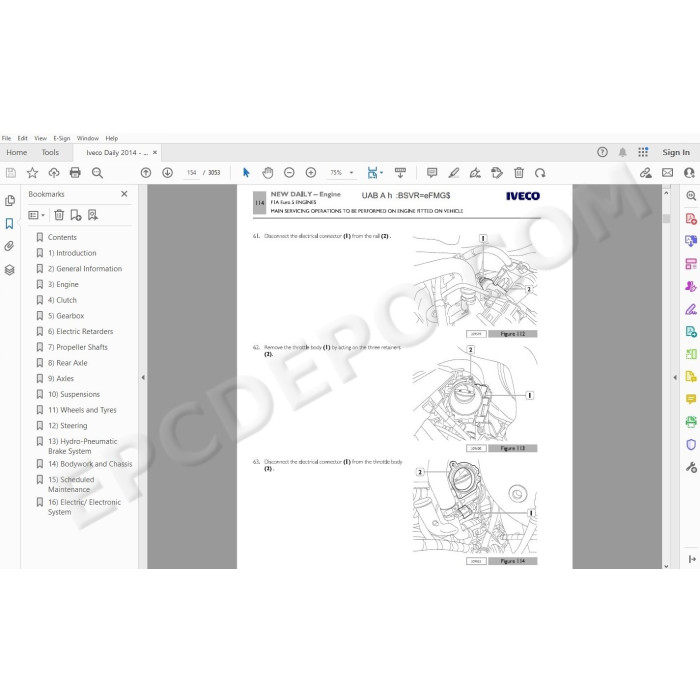Zoom in with plus button
Viewport: 700px width, 700px height.
coord(311,172)
